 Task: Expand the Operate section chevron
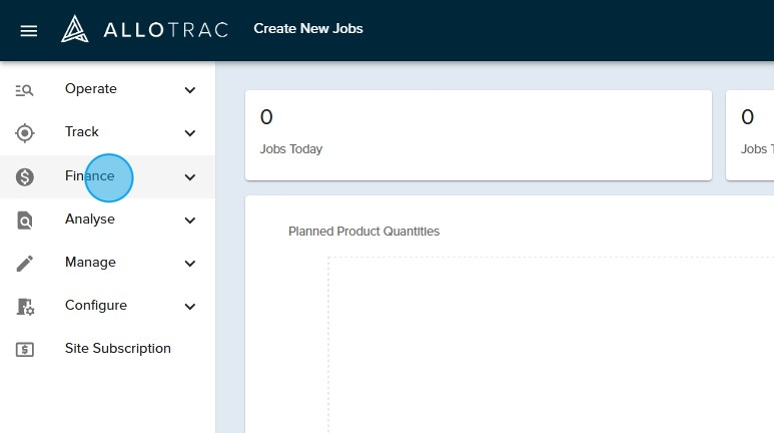pos(190,90)
